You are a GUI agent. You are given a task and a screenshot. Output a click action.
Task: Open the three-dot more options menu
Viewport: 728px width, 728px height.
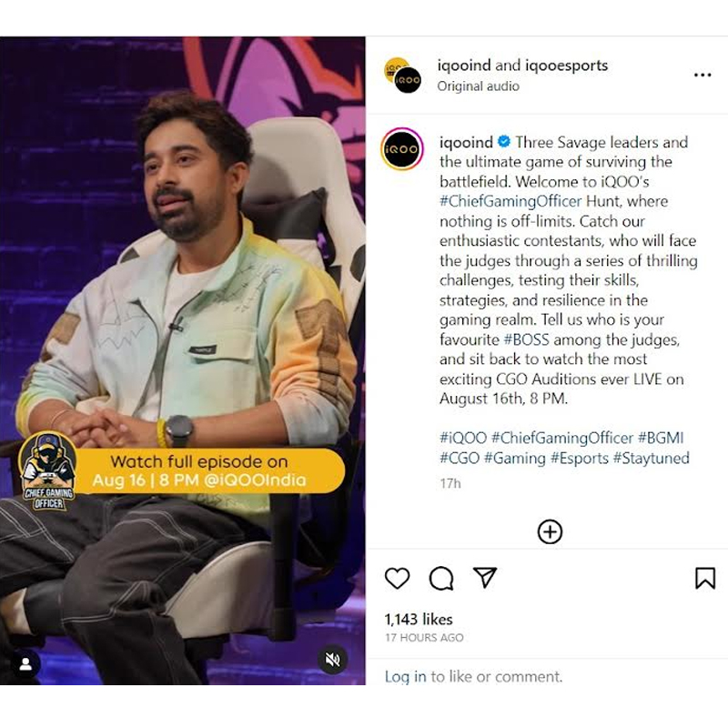point(703,75)
